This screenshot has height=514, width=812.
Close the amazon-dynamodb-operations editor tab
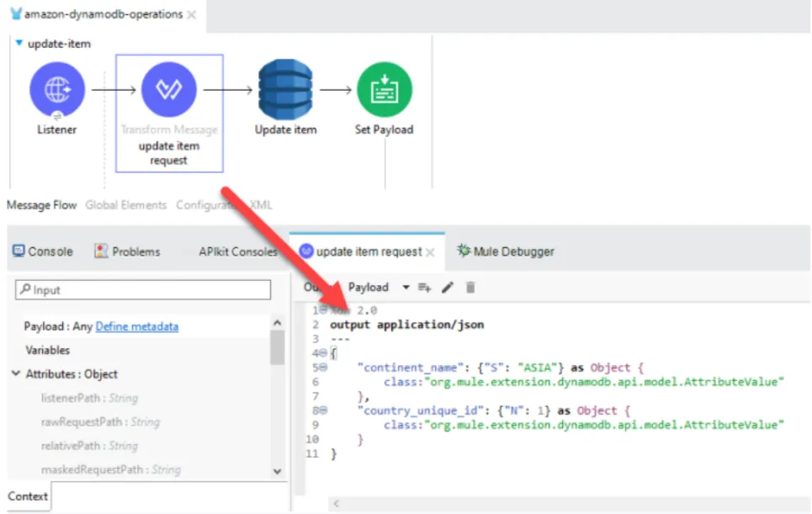(192, 14)
